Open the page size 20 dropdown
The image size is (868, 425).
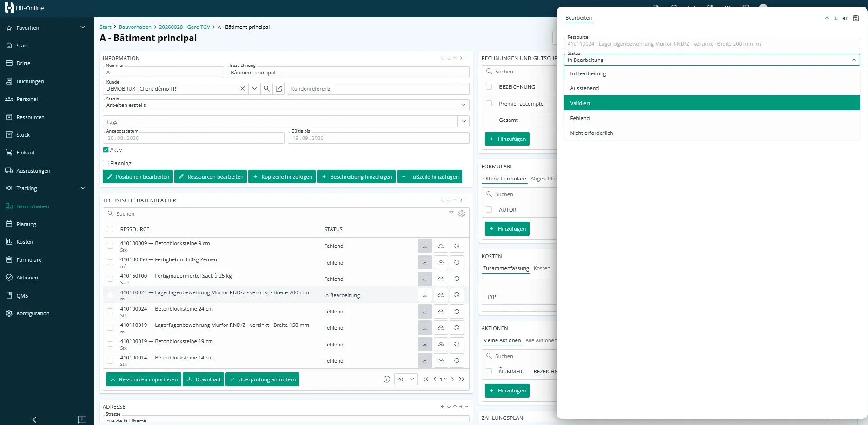click(405, 379)
